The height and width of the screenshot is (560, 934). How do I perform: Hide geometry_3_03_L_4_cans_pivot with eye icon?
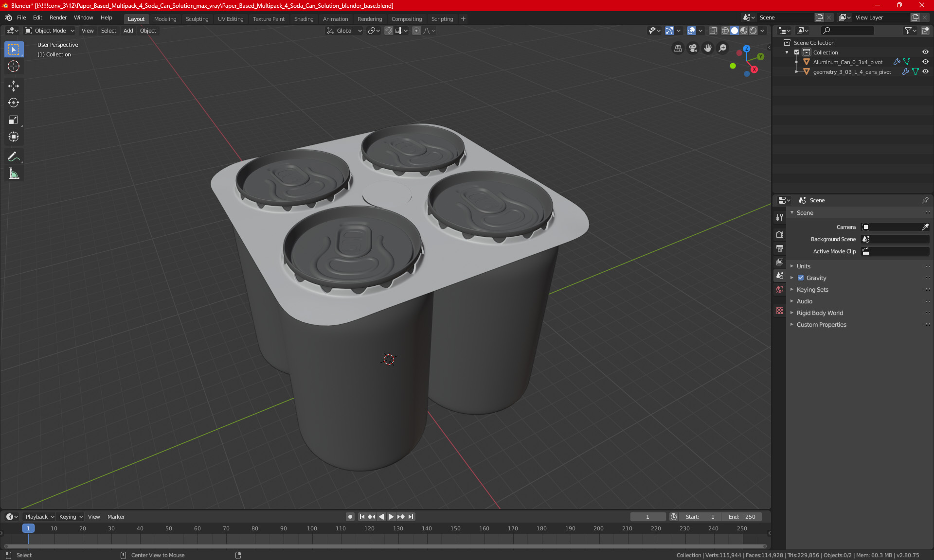tap(925, 71)
